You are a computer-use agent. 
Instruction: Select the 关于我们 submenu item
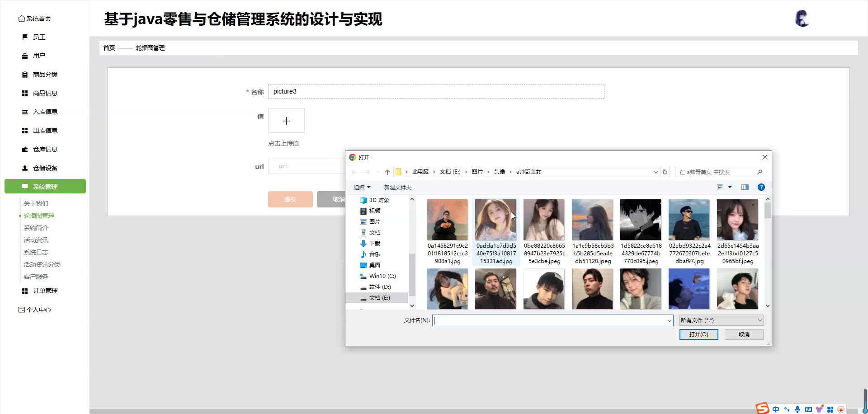point(36,203)
